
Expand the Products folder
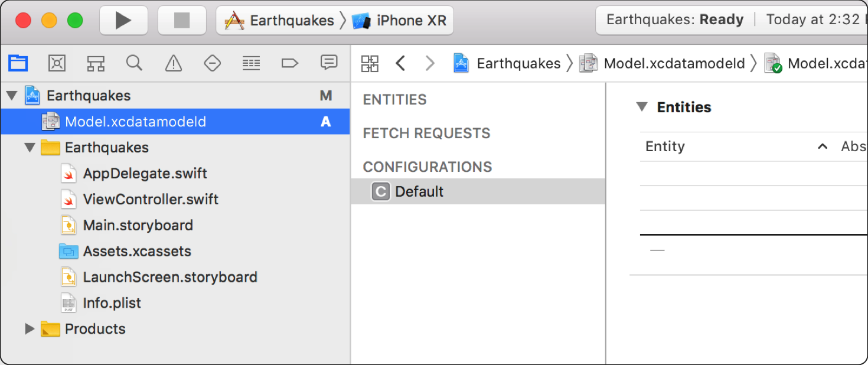click(30, 329)
